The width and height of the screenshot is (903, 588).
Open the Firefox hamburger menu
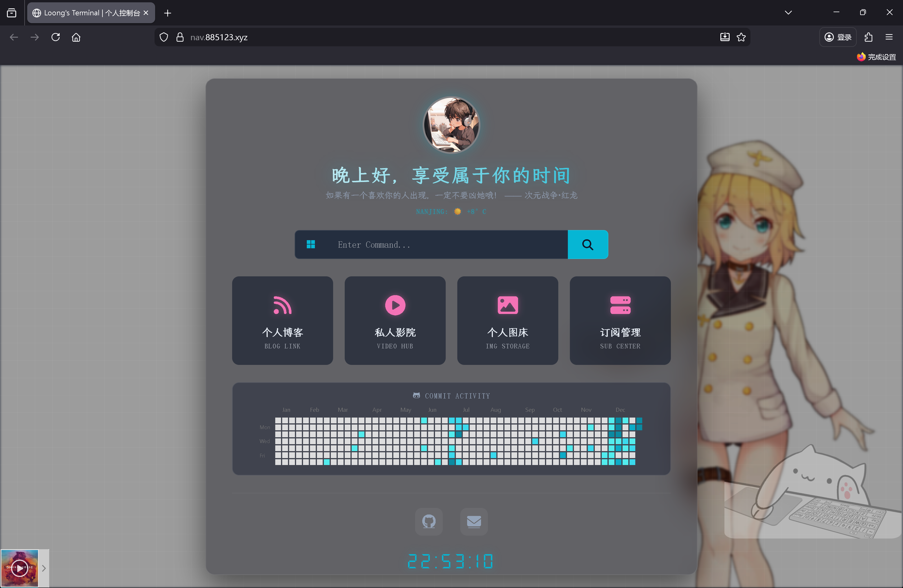tap(889, 37)
